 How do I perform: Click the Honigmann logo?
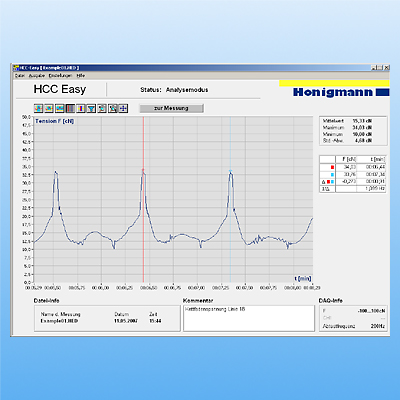341,92
